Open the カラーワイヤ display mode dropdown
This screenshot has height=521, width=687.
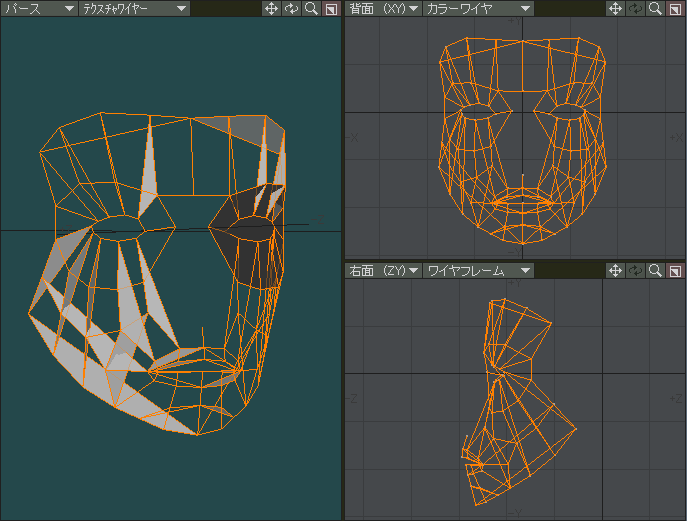pos(477,8)
